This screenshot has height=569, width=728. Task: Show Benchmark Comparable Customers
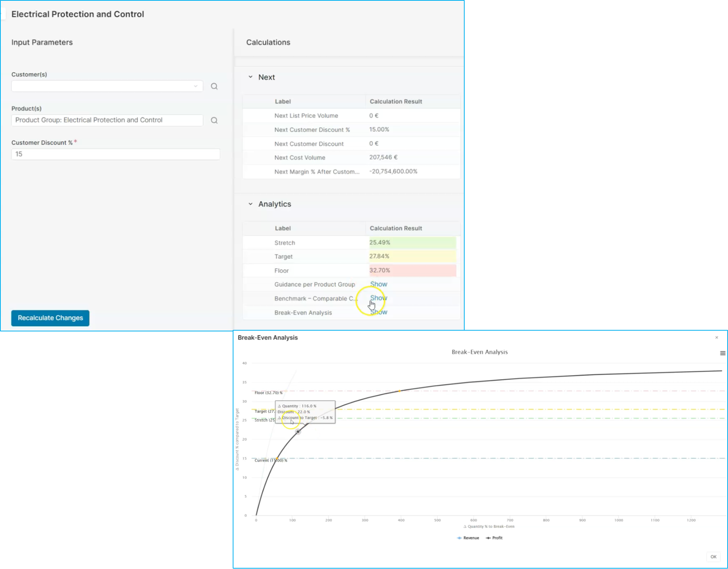(x=378, y=298)
